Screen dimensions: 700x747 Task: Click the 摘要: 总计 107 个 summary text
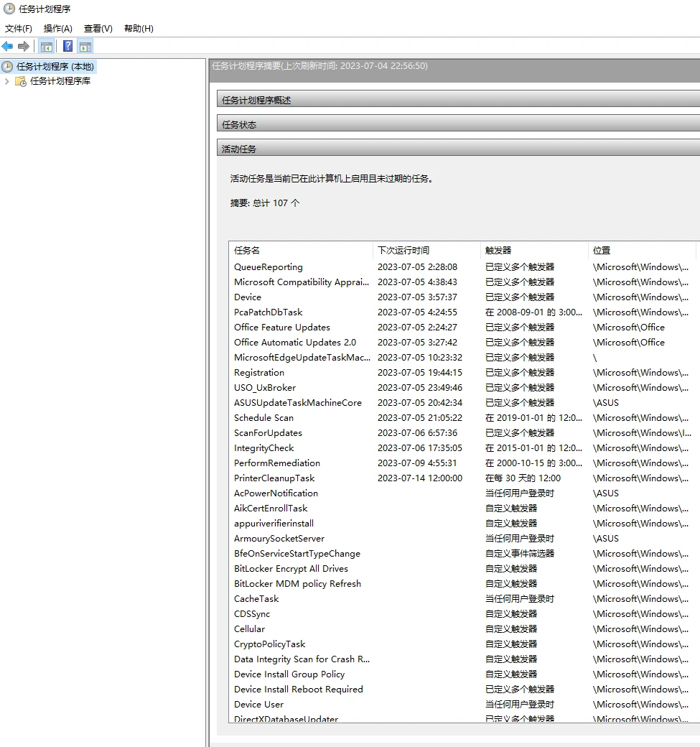265,203
